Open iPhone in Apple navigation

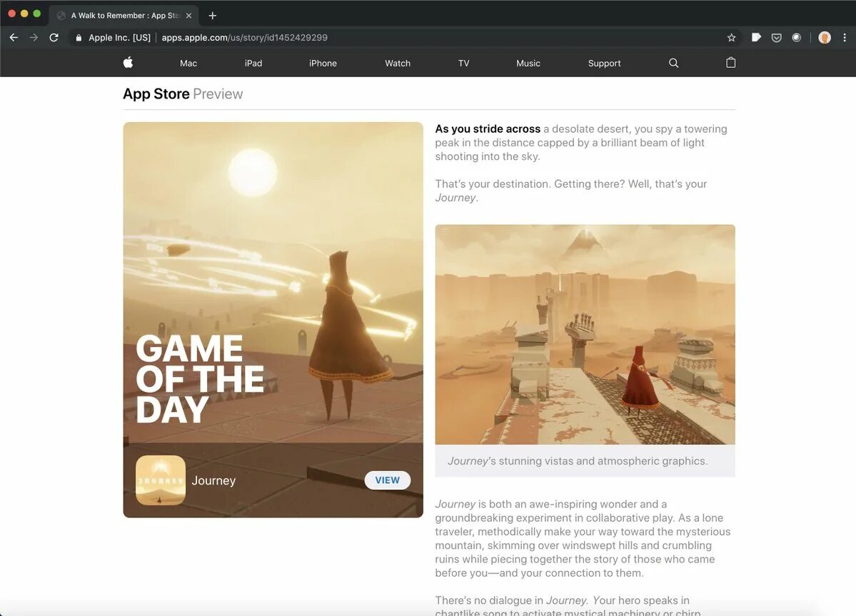pyautogui.click(x=323, y=64)
